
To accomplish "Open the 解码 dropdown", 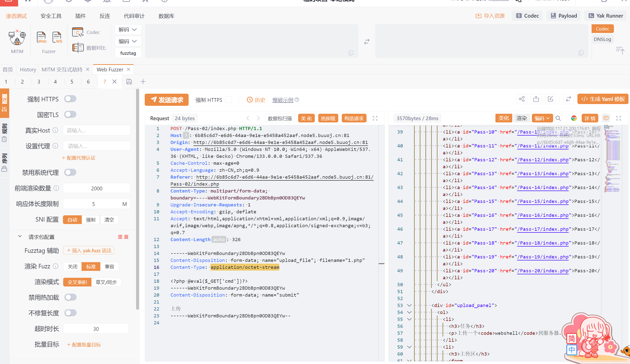I will pos(128,29).
